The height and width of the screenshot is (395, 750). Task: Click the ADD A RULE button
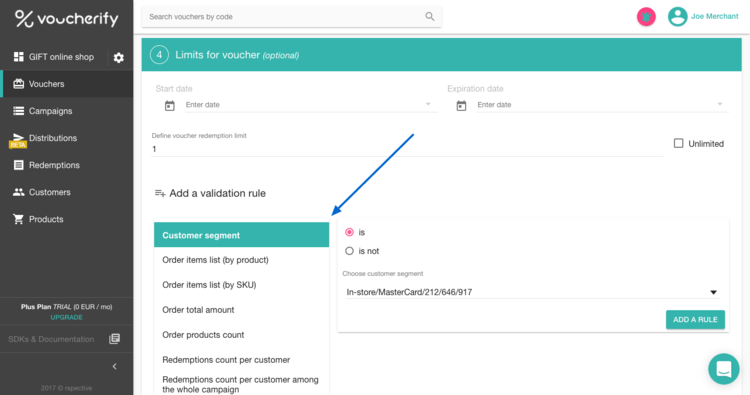point(695,319)
